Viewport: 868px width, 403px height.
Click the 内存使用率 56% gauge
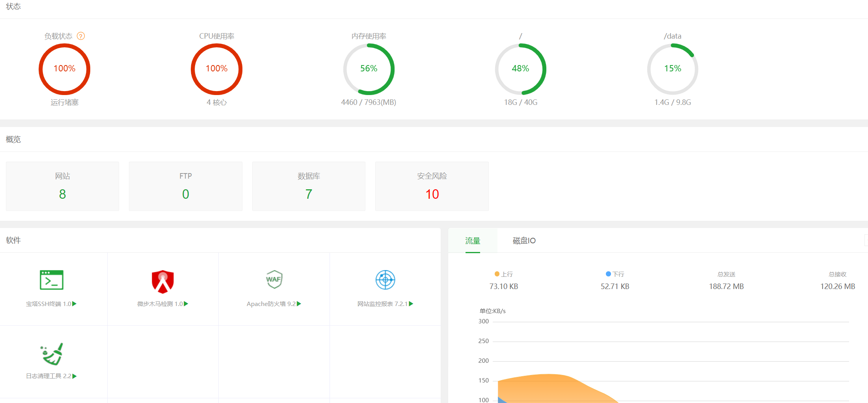click(369, 69)
